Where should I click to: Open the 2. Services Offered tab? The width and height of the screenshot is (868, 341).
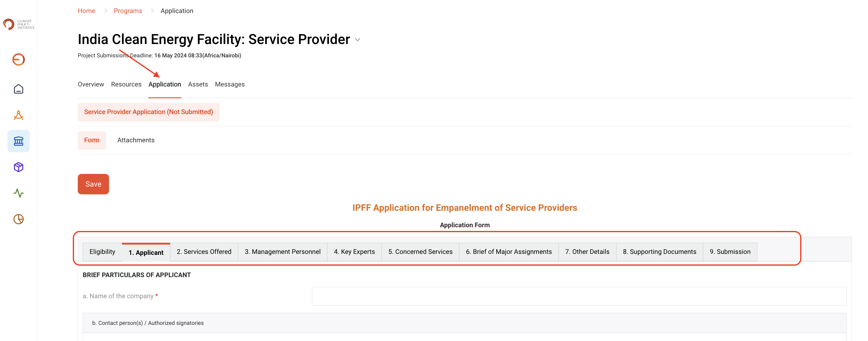[x=204, y=252]
